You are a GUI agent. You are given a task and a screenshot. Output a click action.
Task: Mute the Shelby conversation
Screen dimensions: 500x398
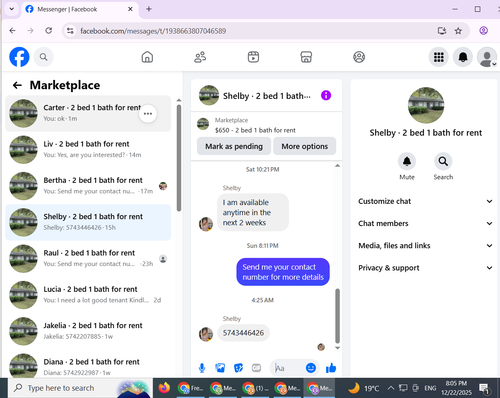(x=407, y=162)
